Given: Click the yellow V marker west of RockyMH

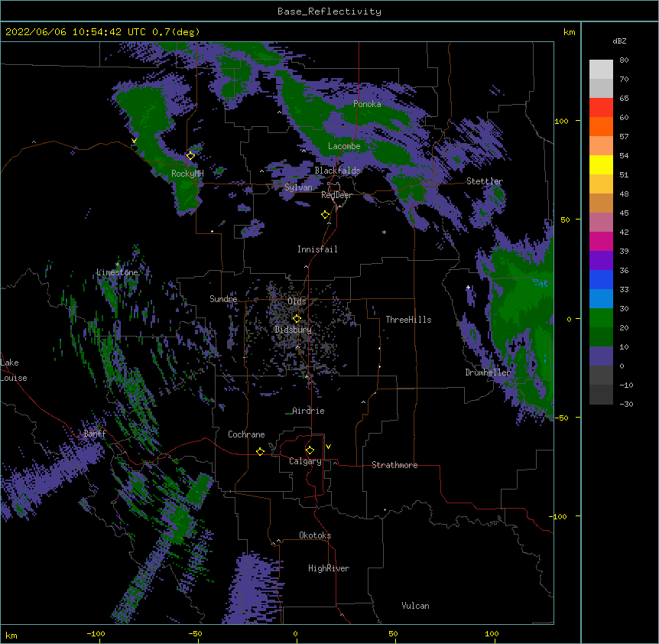Looking at the screenshot, I should (134, 141).
